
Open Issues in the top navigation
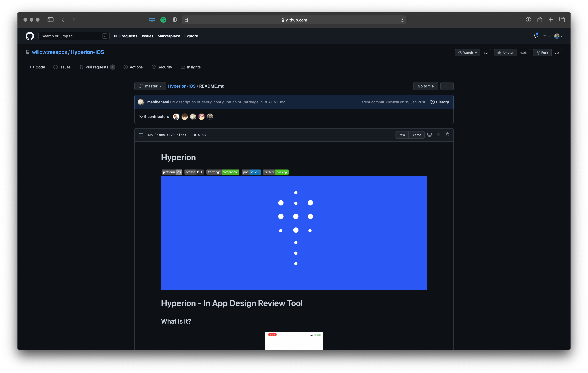[x=147, y=36]
